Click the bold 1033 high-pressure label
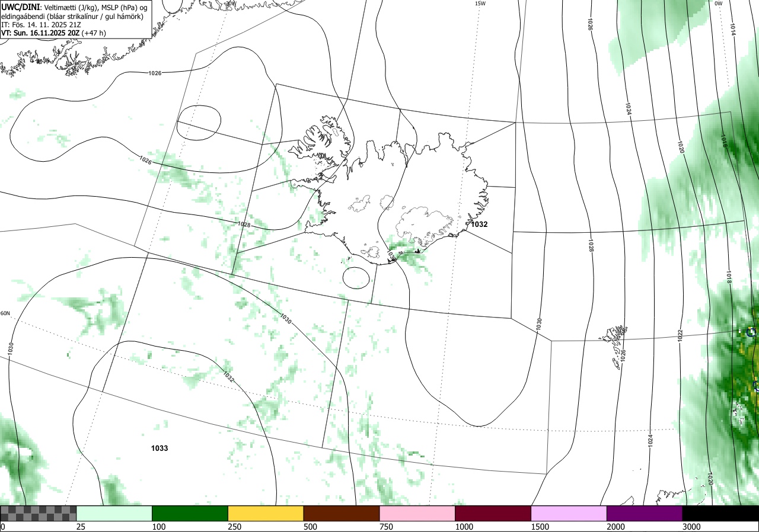The height and width of the screenshot is (532, 759). (160, 448)
